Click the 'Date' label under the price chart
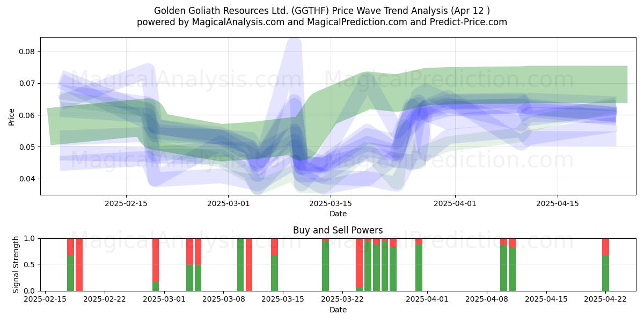644x322 pixels. click(x=338, y=214)
